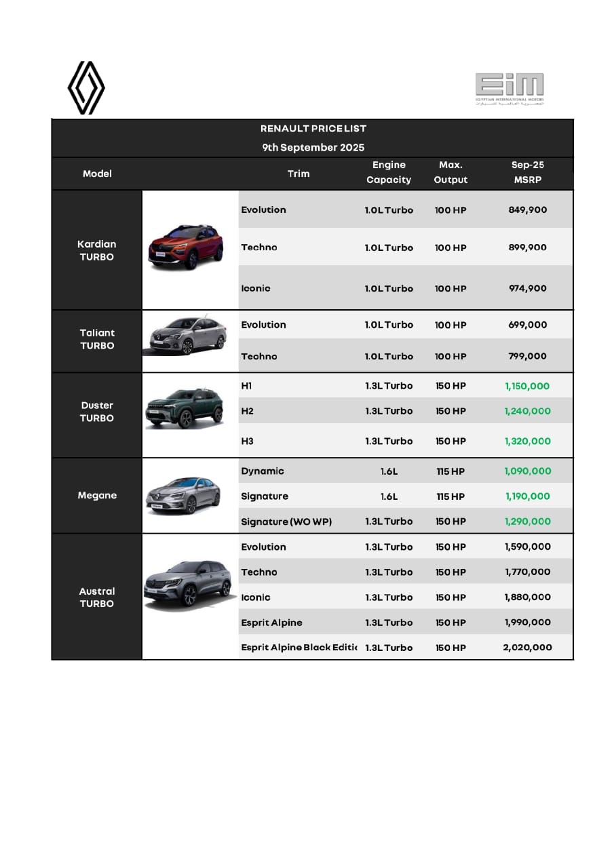Viewport: 614px width, 868px height.
Task: Select the price "1,590,000"
Action: coord(528,547)
